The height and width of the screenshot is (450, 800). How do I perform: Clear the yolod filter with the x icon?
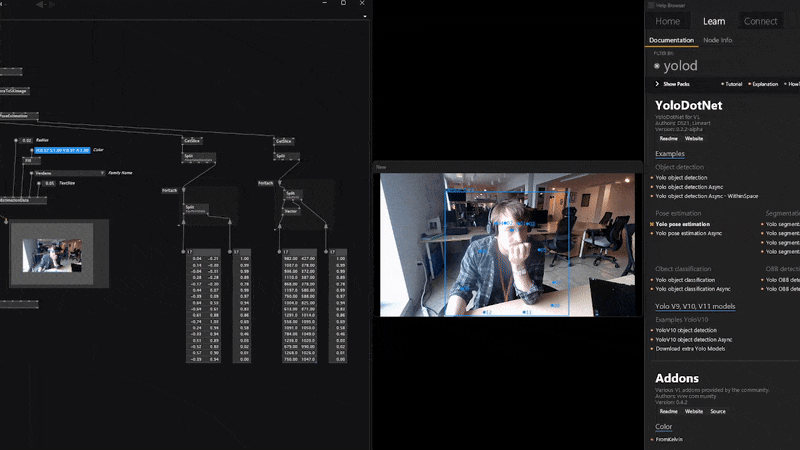(x=657, y=66)
